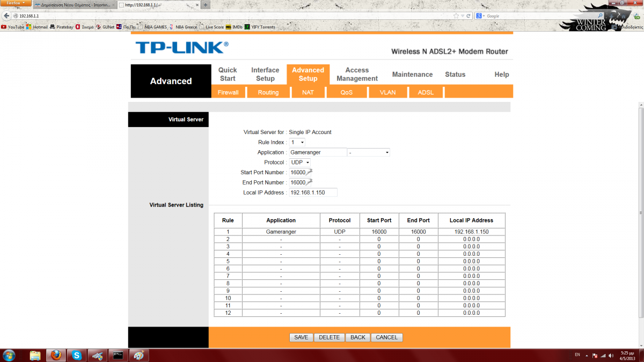Click the BACK button
644x362 pixels.
pos(358,337)
